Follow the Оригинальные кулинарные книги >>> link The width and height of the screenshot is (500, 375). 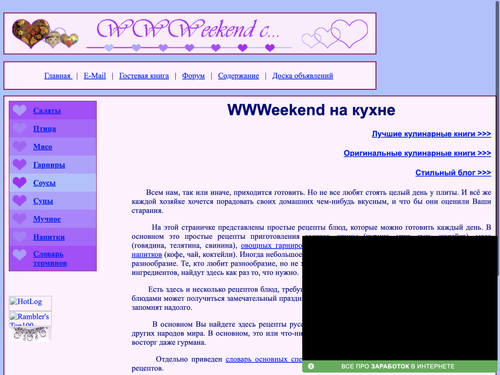pyautogui.click(x=417, y=153)
